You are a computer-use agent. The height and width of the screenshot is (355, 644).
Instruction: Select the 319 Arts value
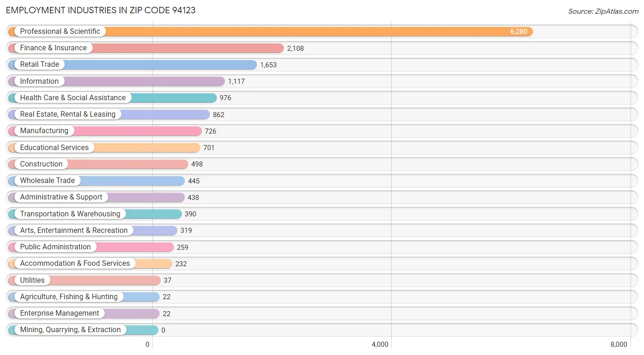pos(186,231)
